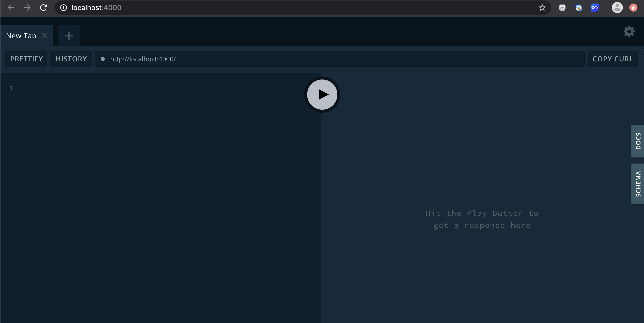This screenshot has height=323, width=644.
Task: Click the COPY CURL button
Action: pos(613,59)
